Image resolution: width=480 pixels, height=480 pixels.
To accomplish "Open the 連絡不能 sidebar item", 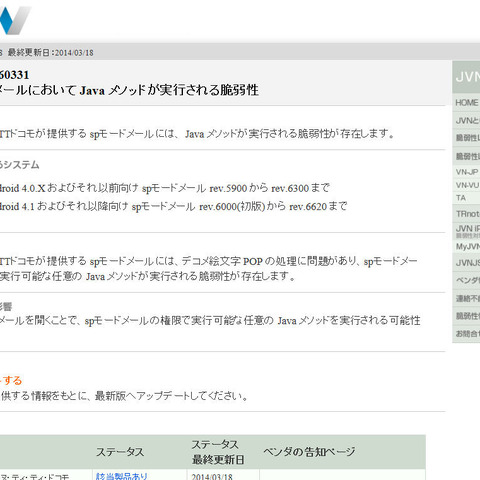I will [x=467, y=298].
